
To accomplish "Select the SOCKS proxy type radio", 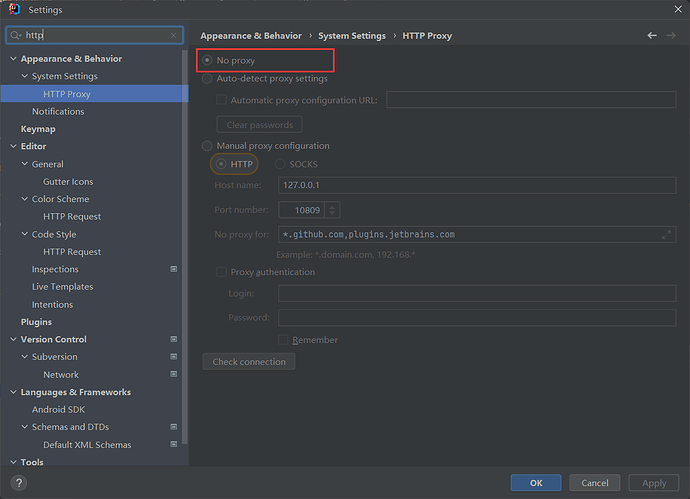I will (x=280, y=164).
